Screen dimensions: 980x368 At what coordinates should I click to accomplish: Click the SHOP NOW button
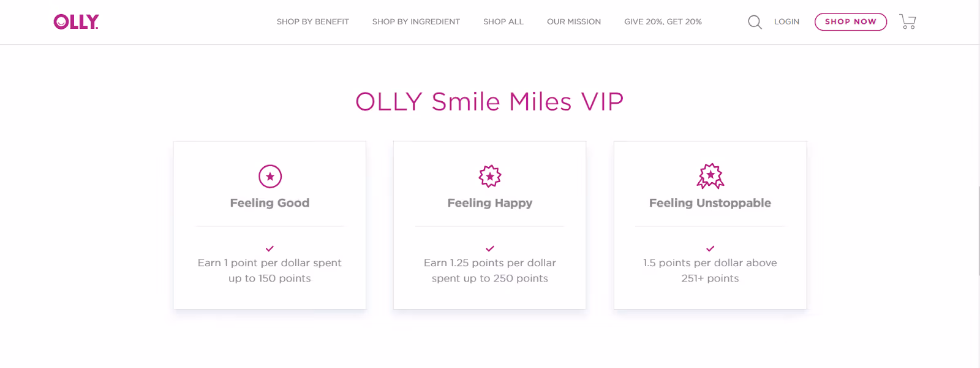(x=850, y=21)
